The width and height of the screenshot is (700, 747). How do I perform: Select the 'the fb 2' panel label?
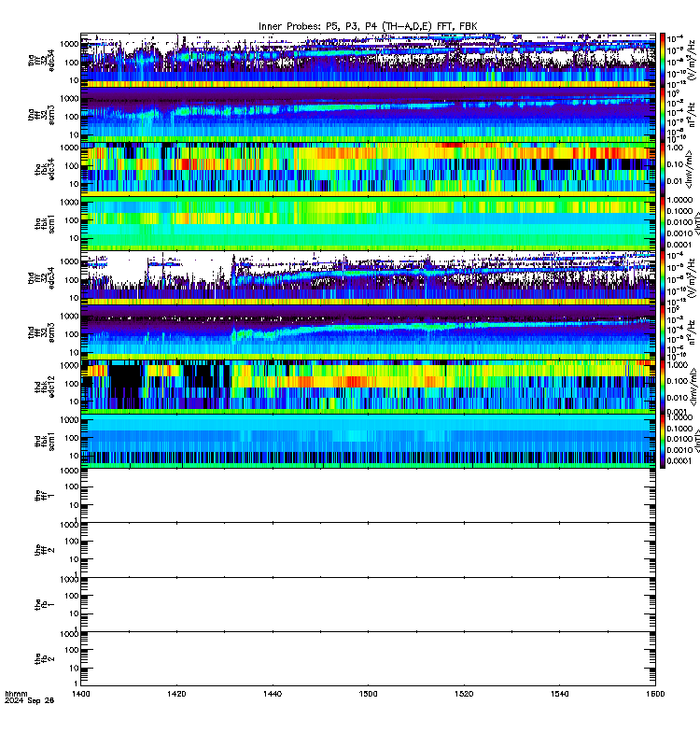click(45, 659)
